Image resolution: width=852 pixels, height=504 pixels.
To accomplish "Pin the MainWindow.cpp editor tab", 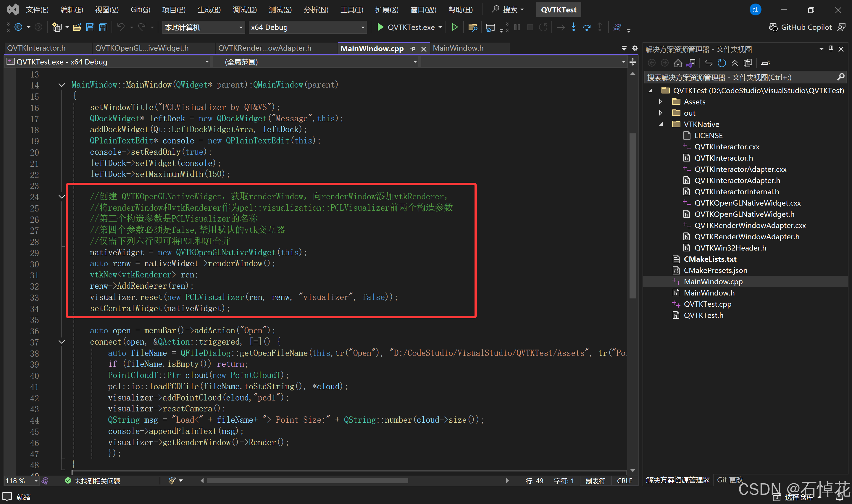I will pyautogui.click(x=413, y=49).
